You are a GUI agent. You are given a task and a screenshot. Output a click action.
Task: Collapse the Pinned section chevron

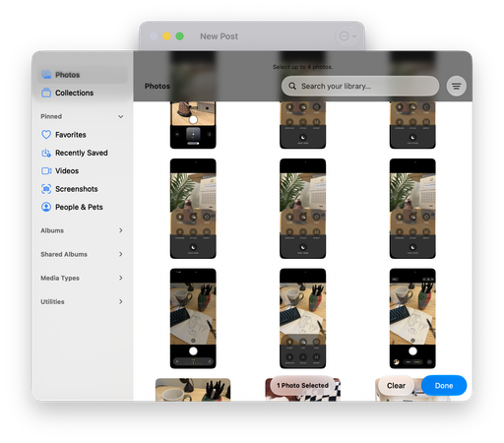[121, 116]
